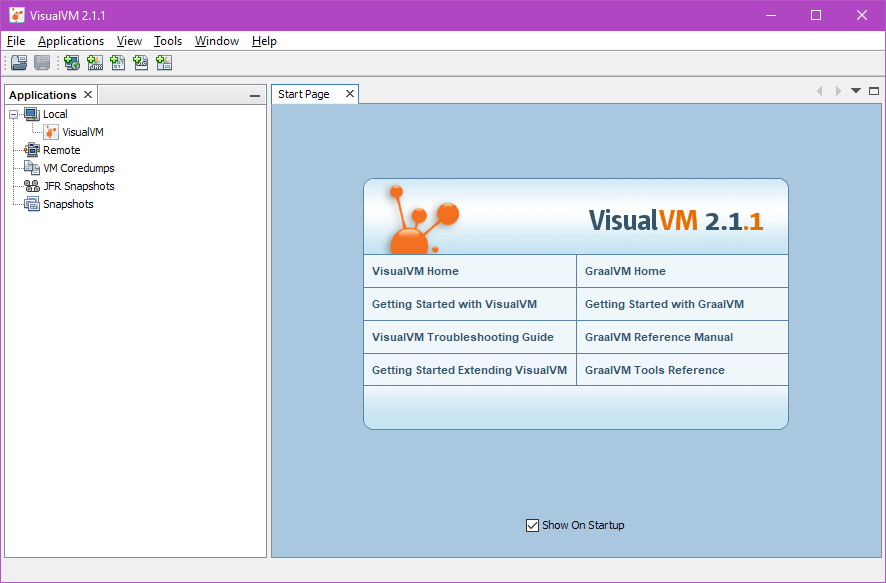Viewport: 886px width, 583px height.
Task: Collapse the Local tree node
Action: tap(14, 114)
